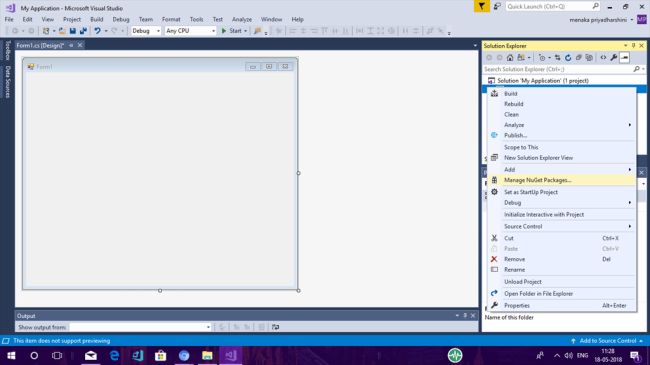The image size is (650, 365).
Task: Open the Format menu
Action: pyautogui.click(x=171, y=19)
